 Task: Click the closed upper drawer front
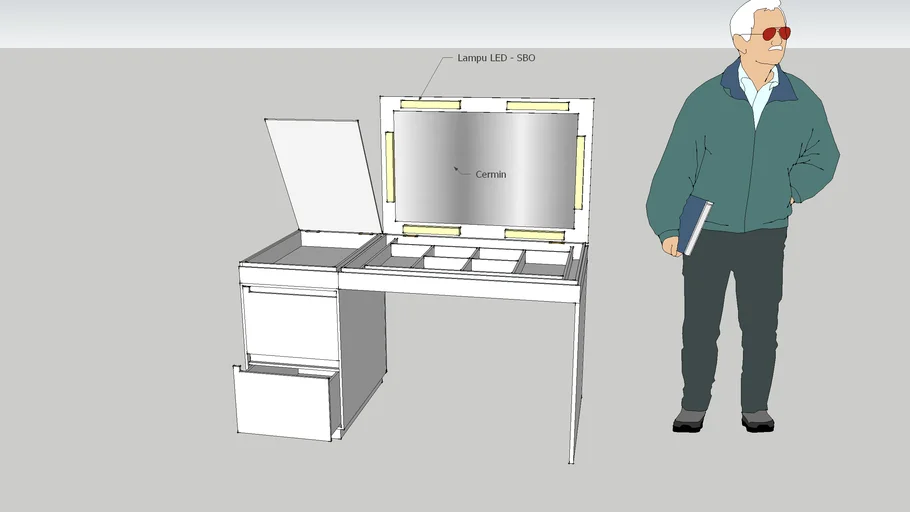pos(292,324)
